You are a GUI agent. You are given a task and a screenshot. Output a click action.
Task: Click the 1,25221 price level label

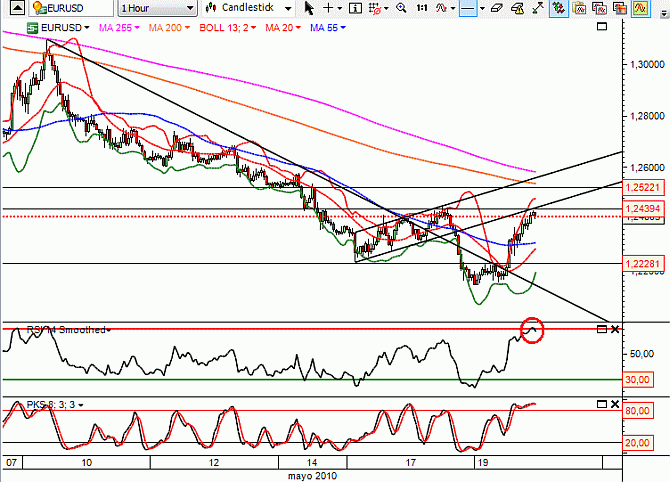tap(643, 187)
